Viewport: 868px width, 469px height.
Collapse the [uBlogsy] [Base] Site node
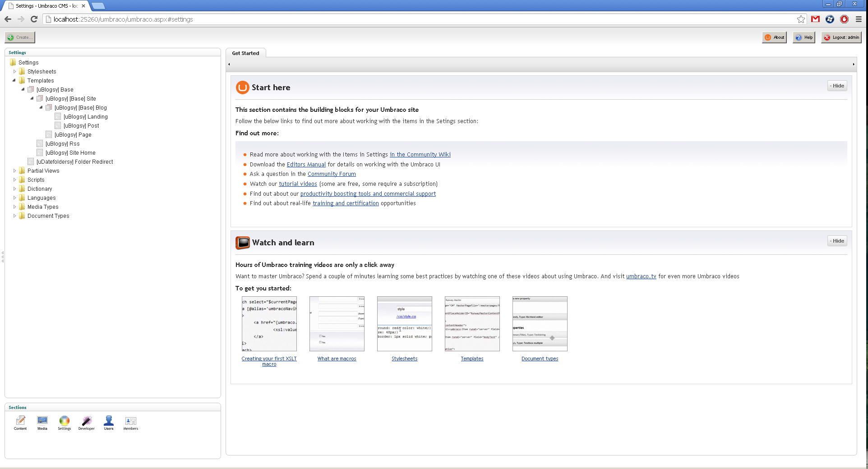coord(32,98)
